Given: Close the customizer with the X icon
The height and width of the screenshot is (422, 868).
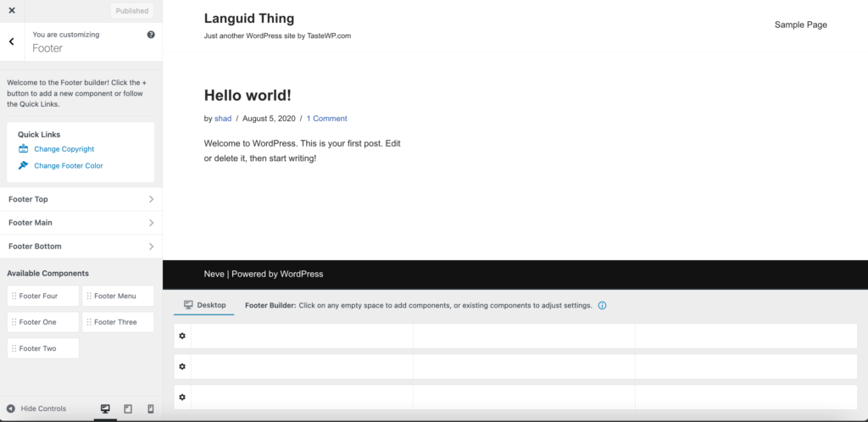Looking at the screenshot, I should [12, 10].
